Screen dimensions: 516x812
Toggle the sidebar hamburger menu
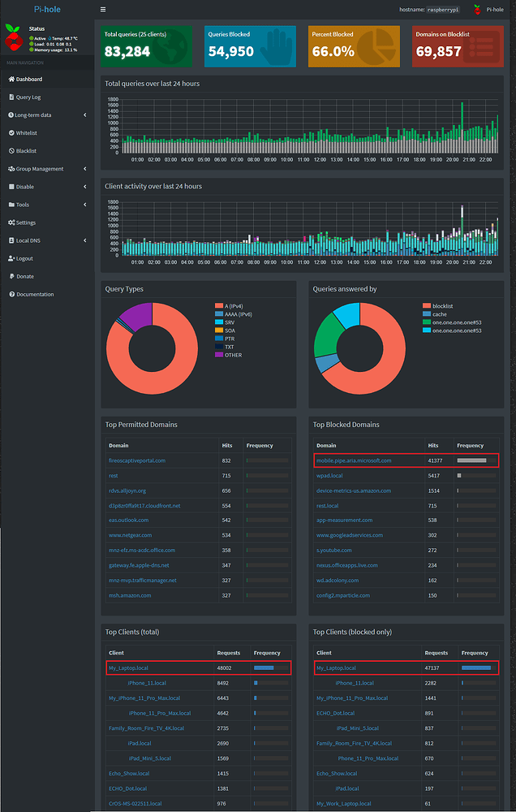(103, 9)
